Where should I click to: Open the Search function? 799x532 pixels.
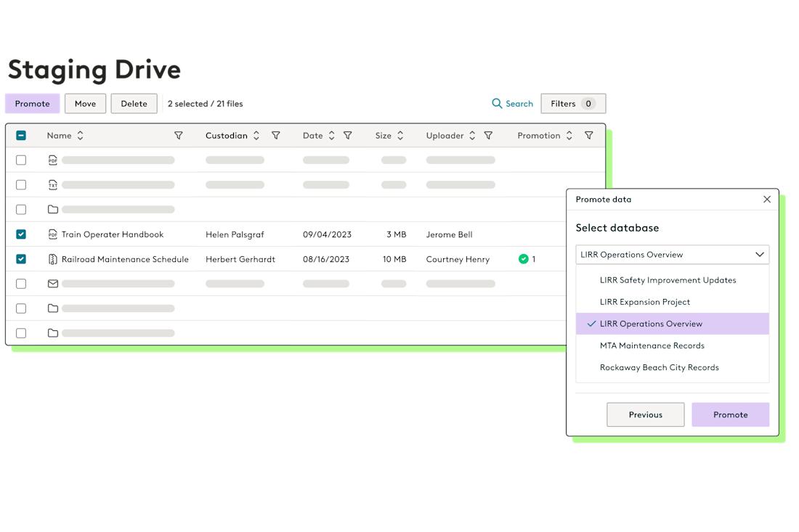tap(512, 103)
